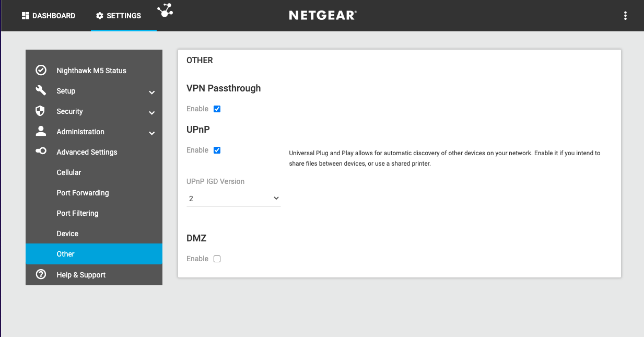Uncheck the UPnP Enable checkbox
The image size is (644, 337).
click(217, 150)
